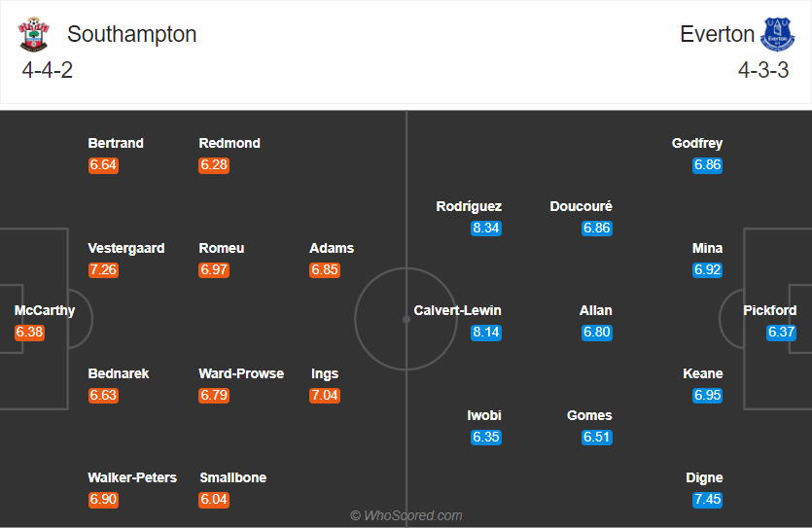Viewport: 812px width, 528px height.
Task: Select the Everton team name
Action: (x=718, y=34)
